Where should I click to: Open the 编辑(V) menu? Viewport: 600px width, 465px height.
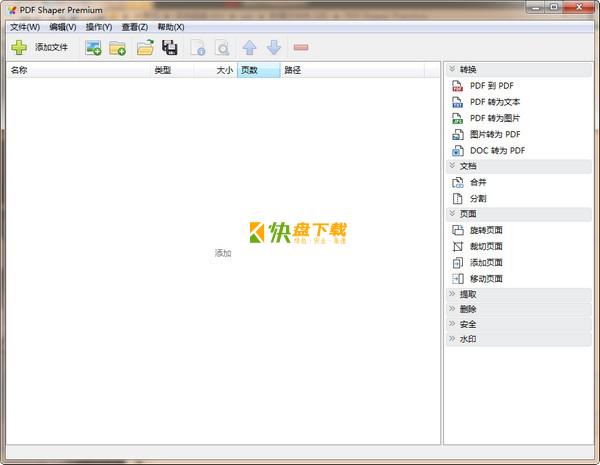click(x=63, y=27)
